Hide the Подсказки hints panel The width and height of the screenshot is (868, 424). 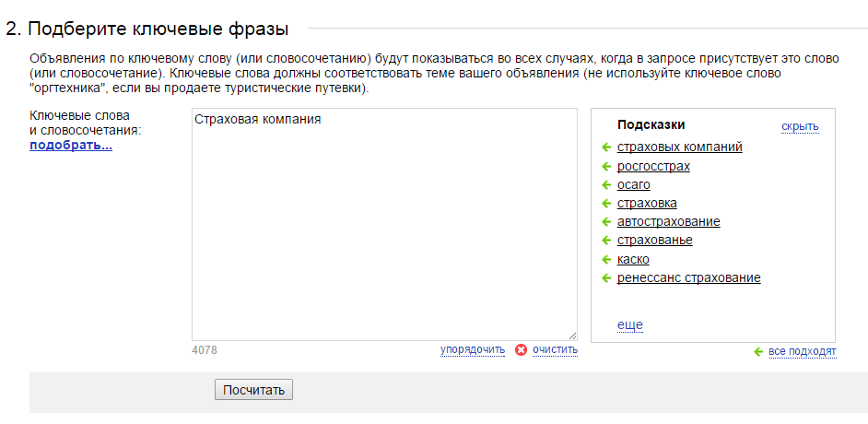[x=800, y=127]
